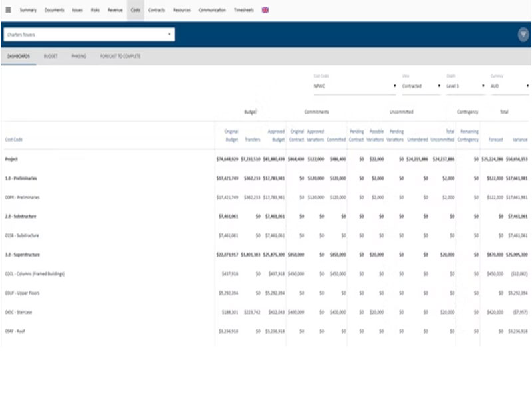Switch to the Phasing tab
Image resolution: width=532 pixels, height=399 pixels.
pyautogui.click(x=79, y=57)
